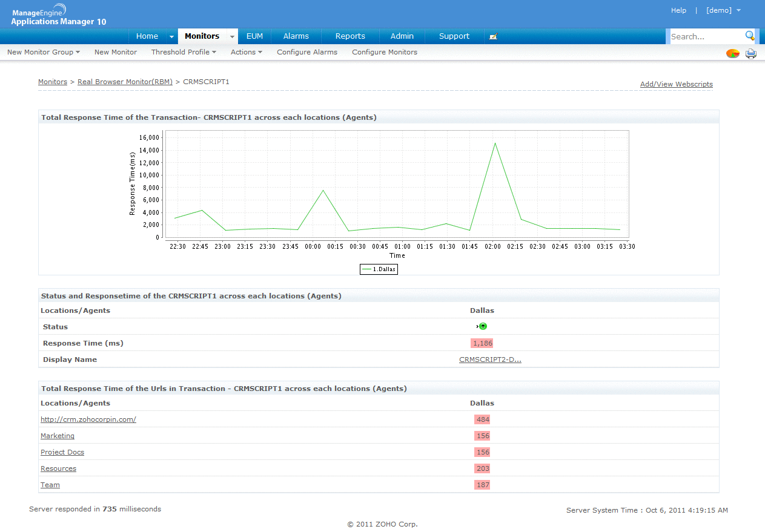Click into the Search input field
This screenshot has height=532, width=765.
[706, 36]
